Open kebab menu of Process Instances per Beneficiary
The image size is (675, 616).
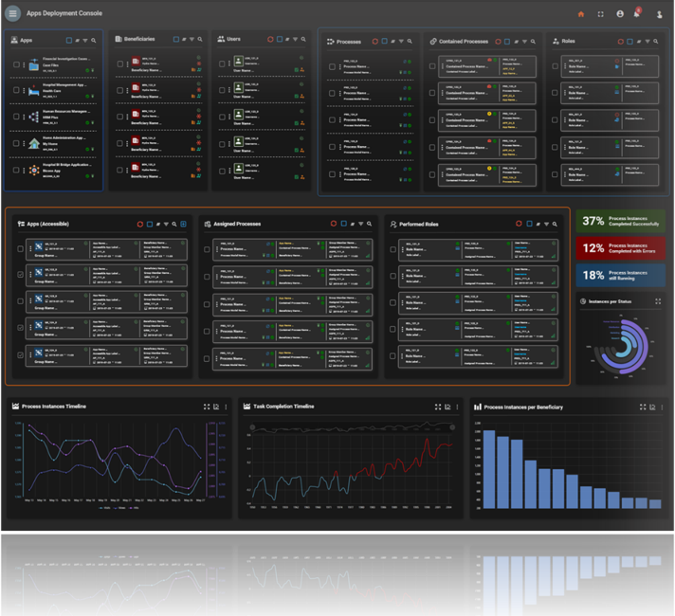point(663,407)
